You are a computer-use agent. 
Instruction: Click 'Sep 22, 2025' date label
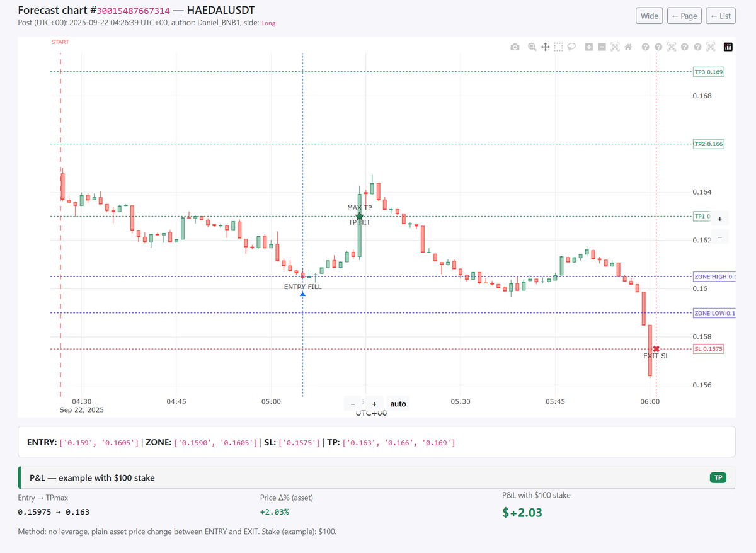coord(82,409)
